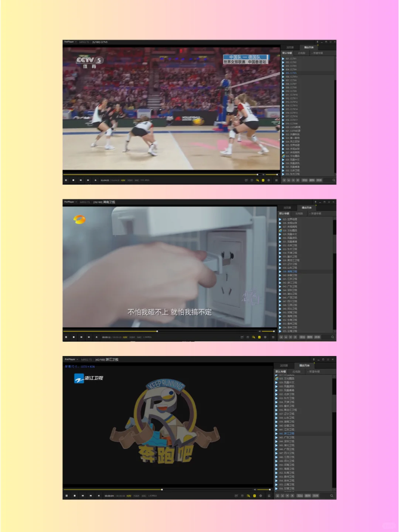The width and height of the screenshot is (399, 532).
Task: Click the eject/open icon in 湖南卫视 window
Action: click(96, 337)
